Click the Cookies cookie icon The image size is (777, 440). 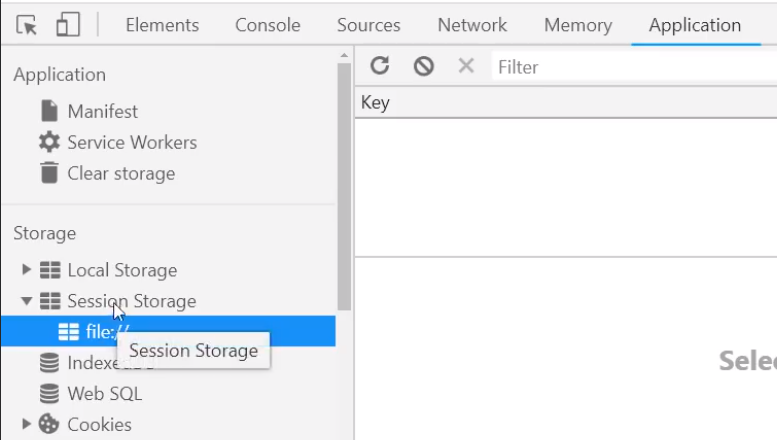pos(49,424)
